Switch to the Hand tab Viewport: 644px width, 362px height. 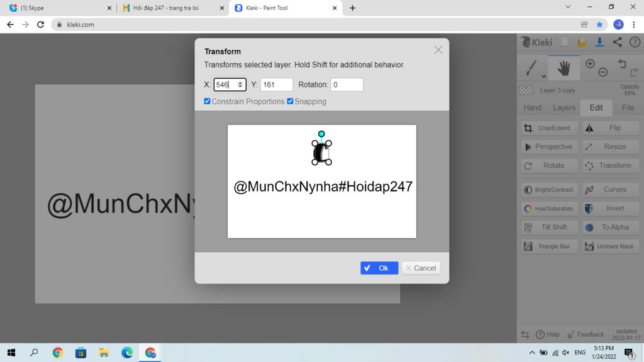(x=532, y=107)
